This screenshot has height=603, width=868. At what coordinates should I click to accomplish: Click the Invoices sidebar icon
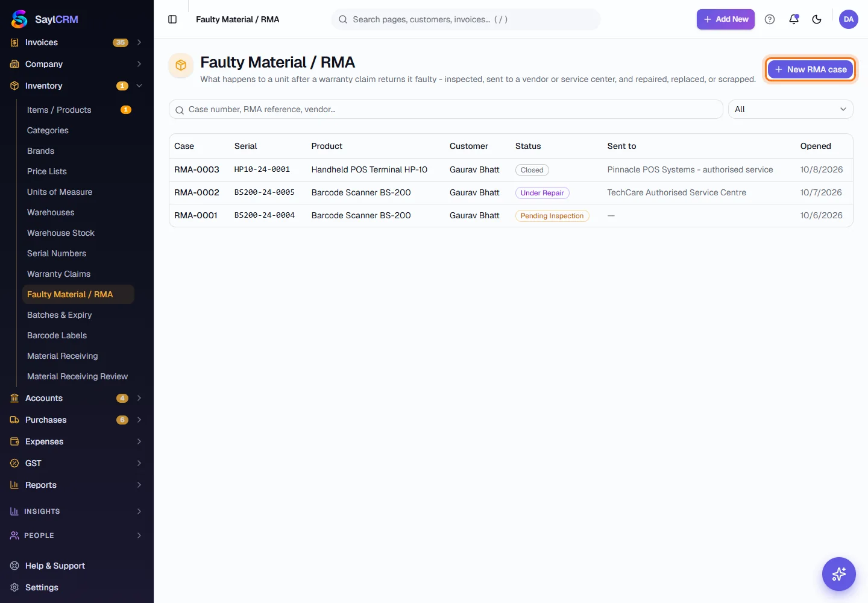pos(14,42)
